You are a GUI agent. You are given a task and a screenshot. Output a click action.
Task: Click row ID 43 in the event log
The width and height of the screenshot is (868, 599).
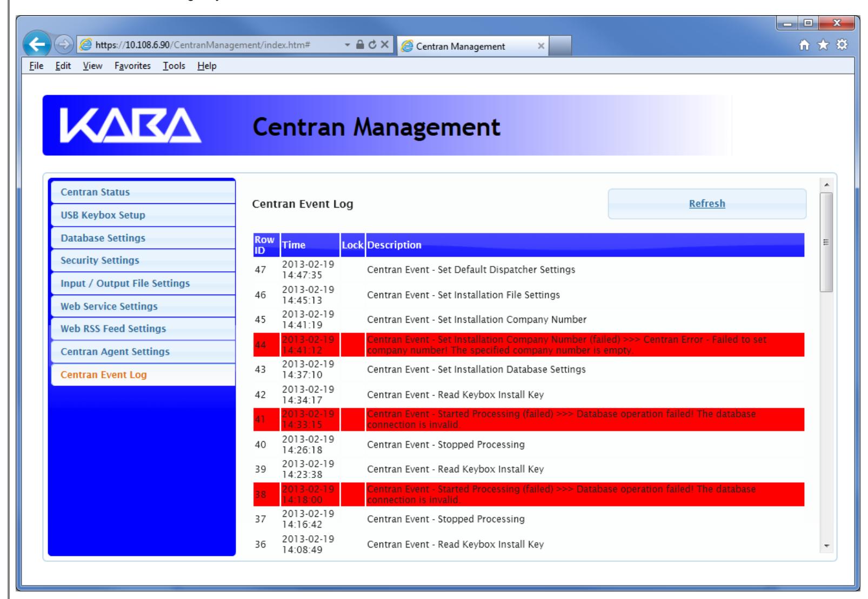261,370
